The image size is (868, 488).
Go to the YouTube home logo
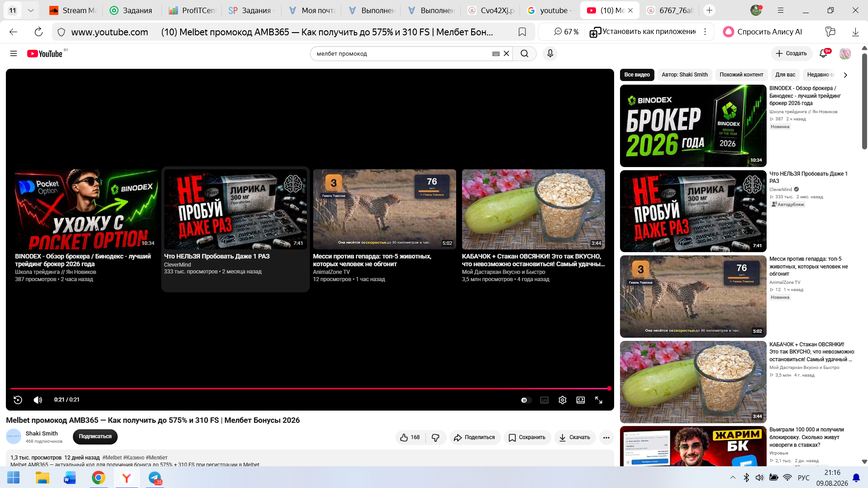click(x=45, y=53)
